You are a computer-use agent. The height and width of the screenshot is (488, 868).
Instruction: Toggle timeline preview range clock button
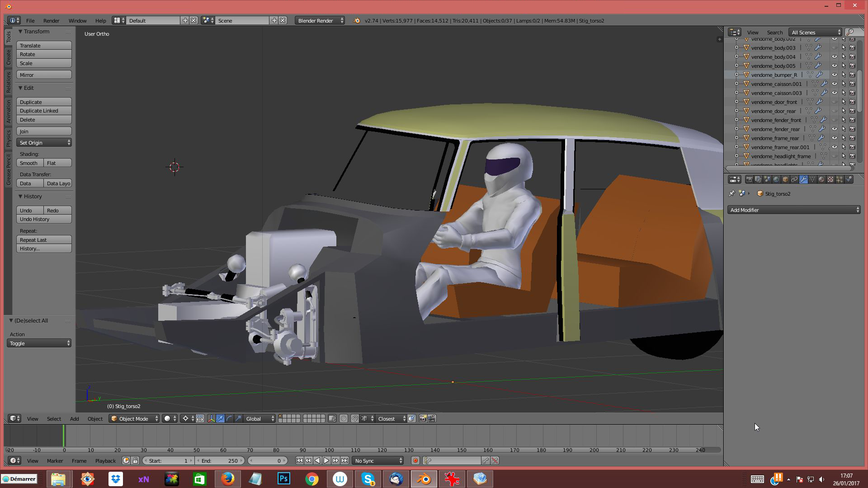click(x=126, y=460)
